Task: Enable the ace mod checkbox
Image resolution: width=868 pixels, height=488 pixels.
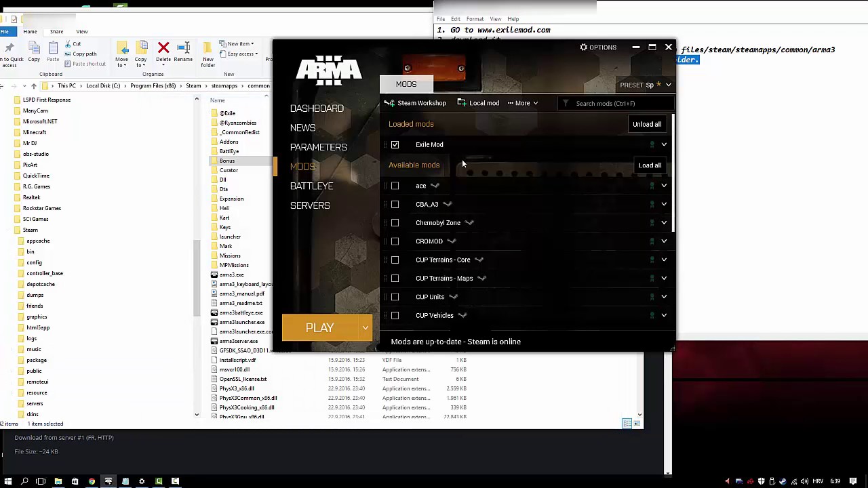Action: [x=395, y=186]
